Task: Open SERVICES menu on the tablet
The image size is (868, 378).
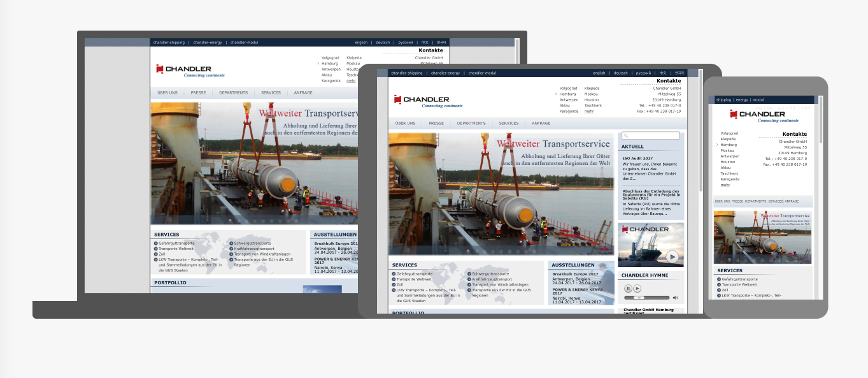Action: [x=509, y=123]
